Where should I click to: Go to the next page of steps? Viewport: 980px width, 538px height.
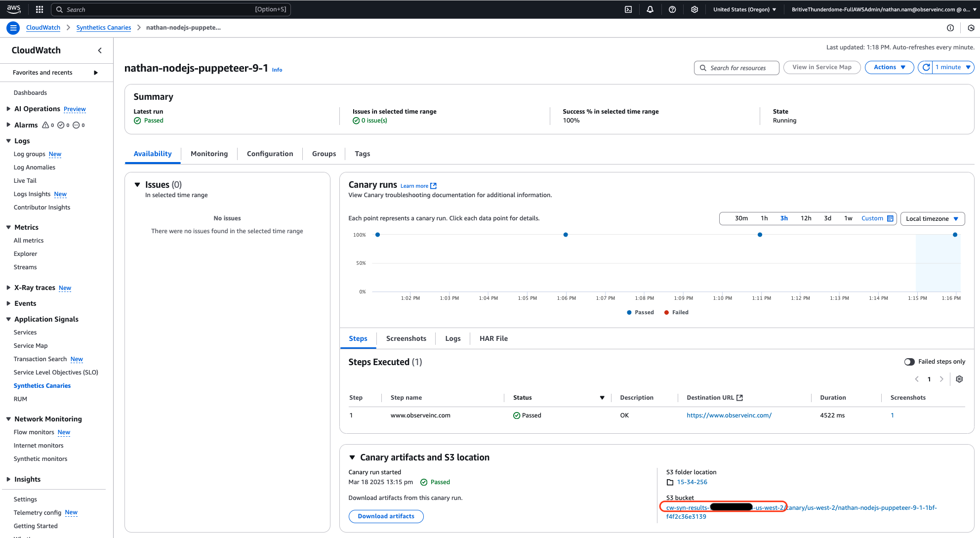point(941,379)
